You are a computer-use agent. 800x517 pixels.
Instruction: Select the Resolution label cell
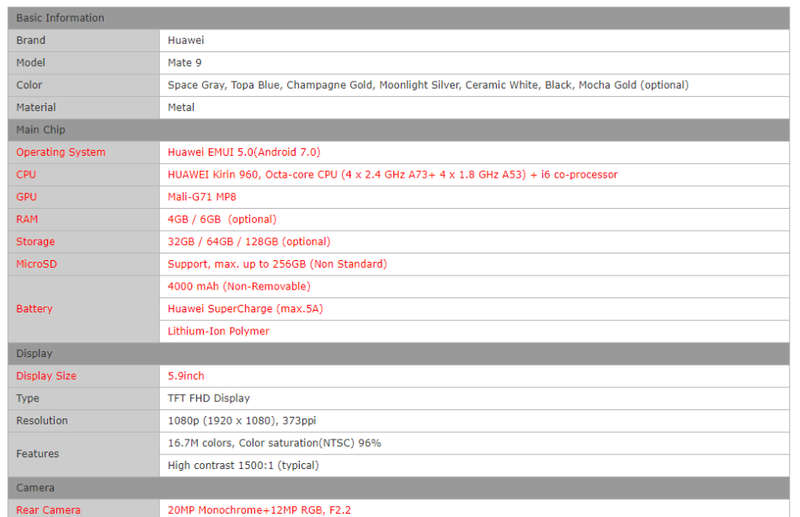tap(84, 421)
